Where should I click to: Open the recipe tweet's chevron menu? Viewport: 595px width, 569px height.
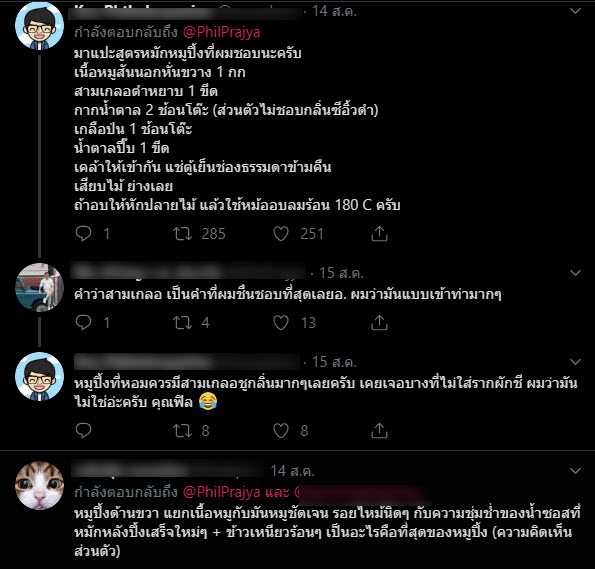point(575,11)
